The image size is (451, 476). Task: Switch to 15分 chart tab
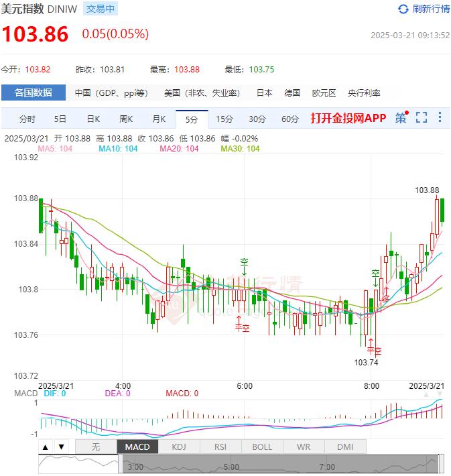coord(224,119)
